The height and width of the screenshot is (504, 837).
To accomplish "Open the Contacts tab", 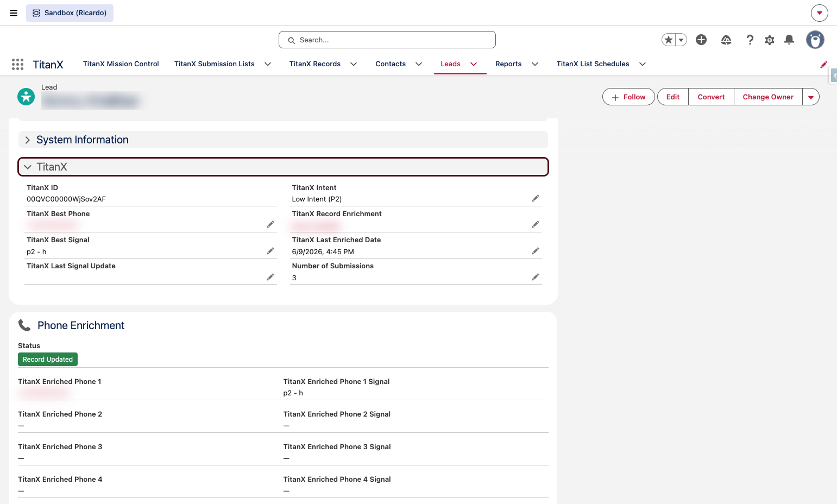I will pyautogui.click(x=391, y=64).
